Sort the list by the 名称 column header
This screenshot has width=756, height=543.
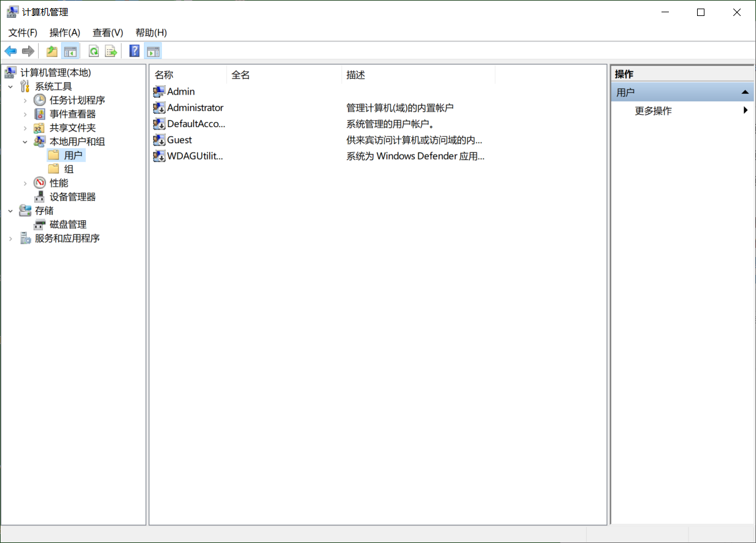click(x=164, y=75)
